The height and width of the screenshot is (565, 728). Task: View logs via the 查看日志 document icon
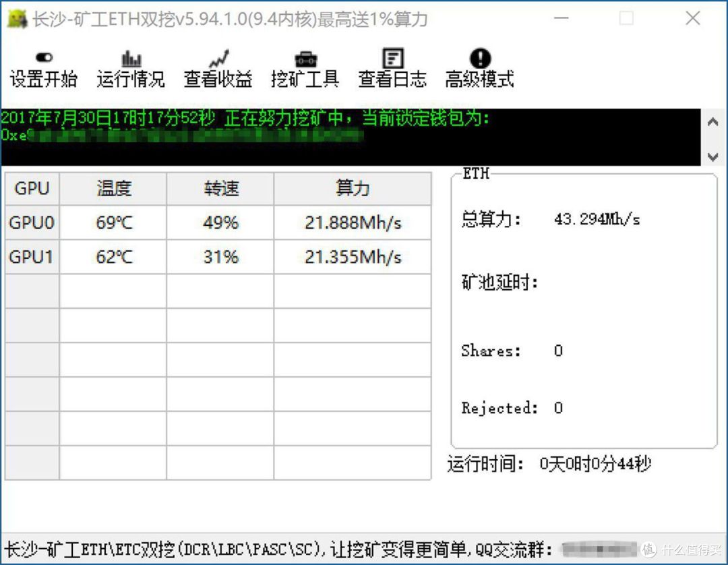pos(392,57)
